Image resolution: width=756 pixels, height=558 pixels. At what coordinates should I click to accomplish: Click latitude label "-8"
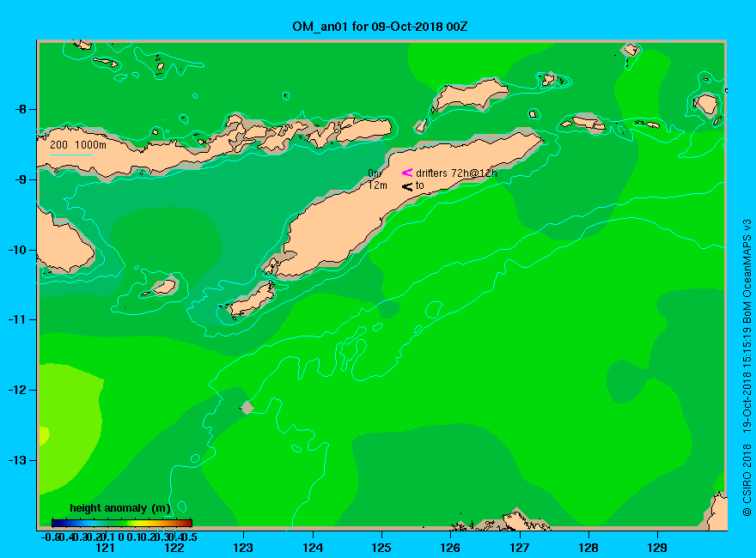(21, 109)
